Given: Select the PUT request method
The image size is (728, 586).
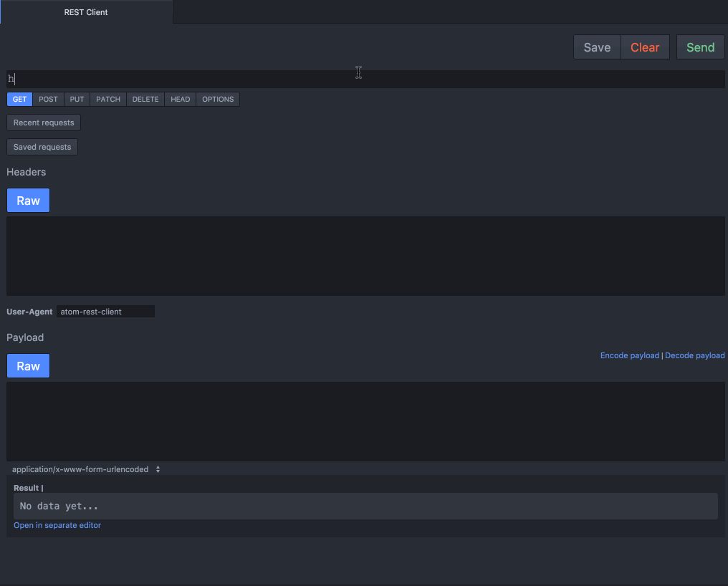Looking at the screenshot, I should 77,99.
